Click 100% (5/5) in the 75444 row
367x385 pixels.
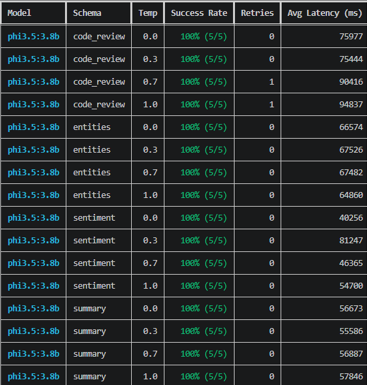point(204,59)
